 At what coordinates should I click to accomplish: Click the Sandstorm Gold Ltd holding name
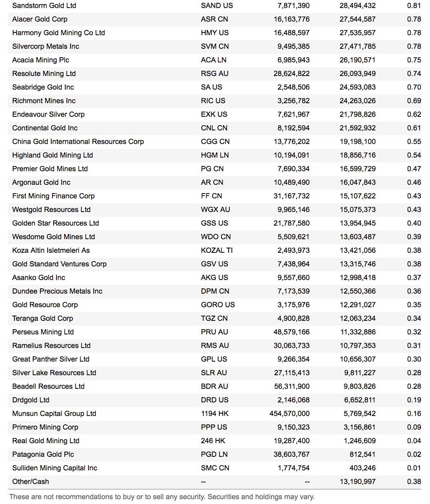coord(44,6)
